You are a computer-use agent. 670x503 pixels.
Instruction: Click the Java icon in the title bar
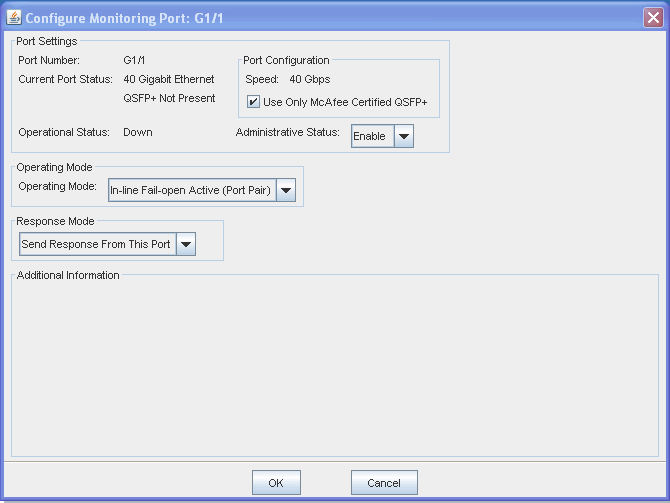[x=14, y=18]
